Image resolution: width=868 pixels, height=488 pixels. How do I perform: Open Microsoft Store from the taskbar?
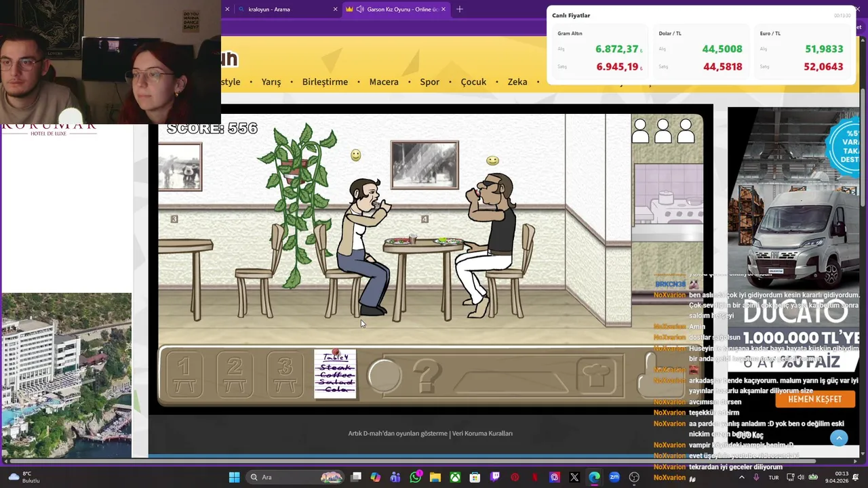475,477
